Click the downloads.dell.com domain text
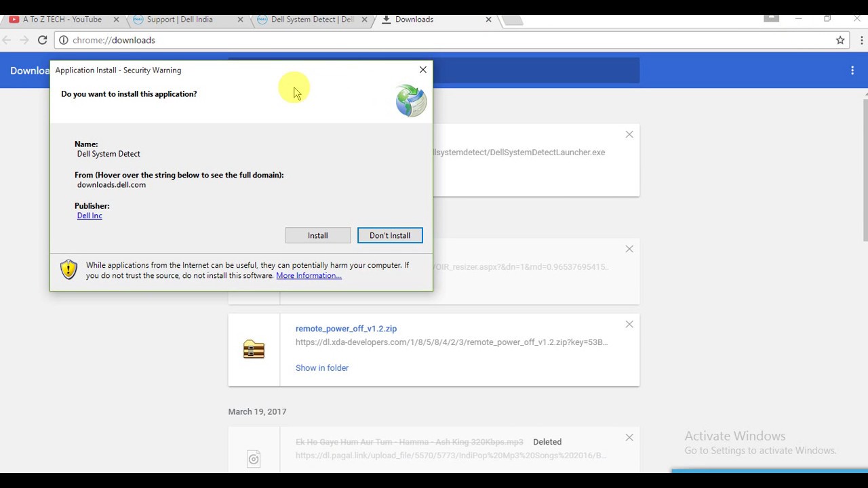This screenshot has width=868, height=488. point(111,184)
